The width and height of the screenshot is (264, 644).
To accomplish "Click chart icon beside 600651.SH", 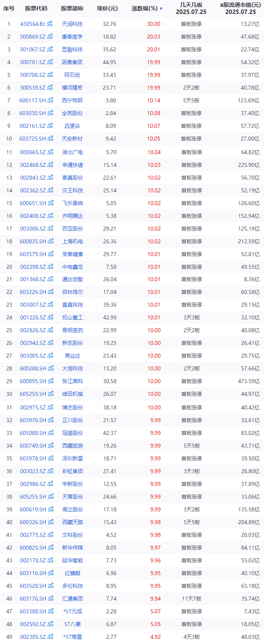I will (50, 203).
